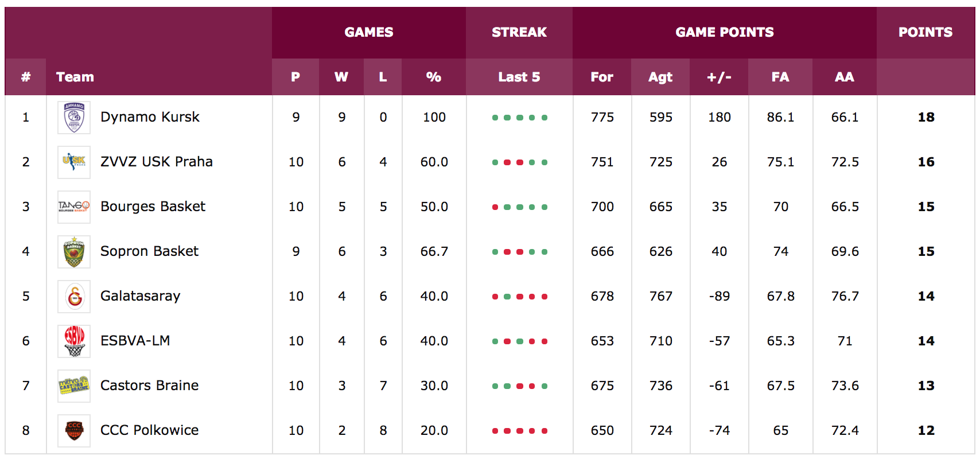Image resolution: width=980 pixels, height=459 pixels.
Task: Open the Bourges Basket Tango logo
Action: [74, 207]
